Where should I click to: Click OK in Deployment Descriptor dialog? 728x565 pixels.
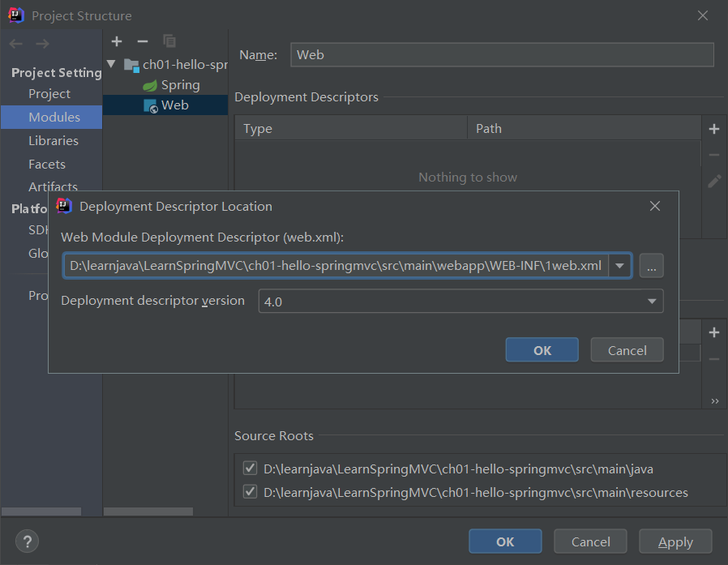point(542,350)
